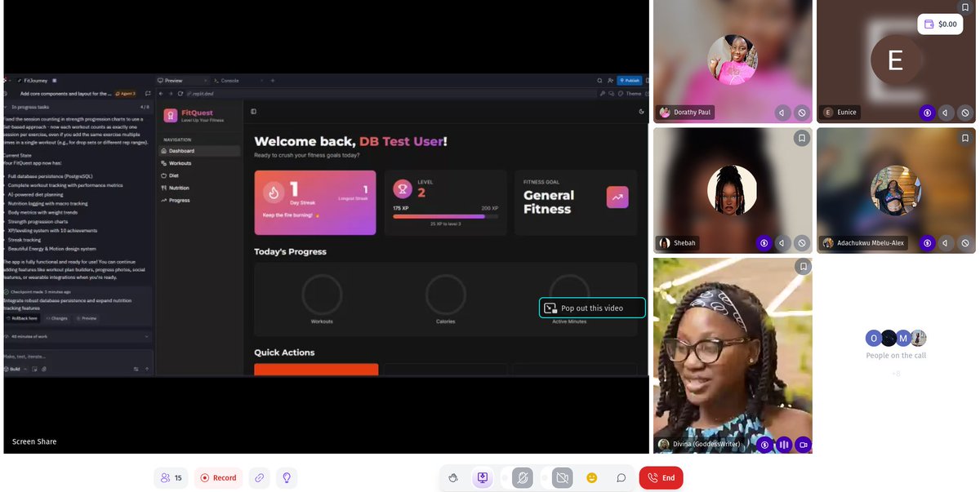Open the Build mode dropdown
Screen dimensions: 980x492
[15, 369]
